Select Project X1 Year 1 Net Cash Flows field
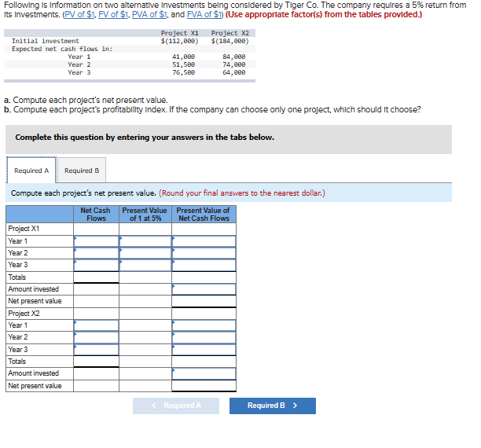 click(96, 241)
